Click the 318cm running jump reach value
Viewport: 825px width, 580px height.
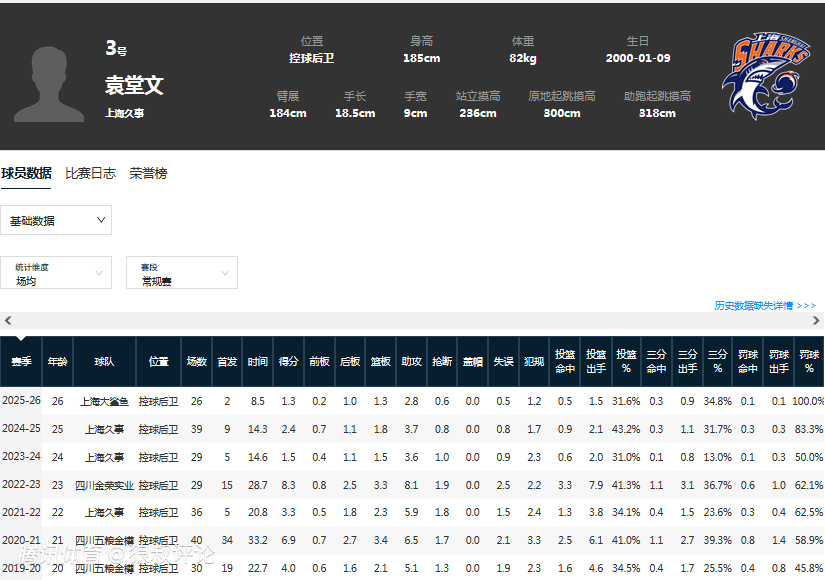click(x=657, y=113)
